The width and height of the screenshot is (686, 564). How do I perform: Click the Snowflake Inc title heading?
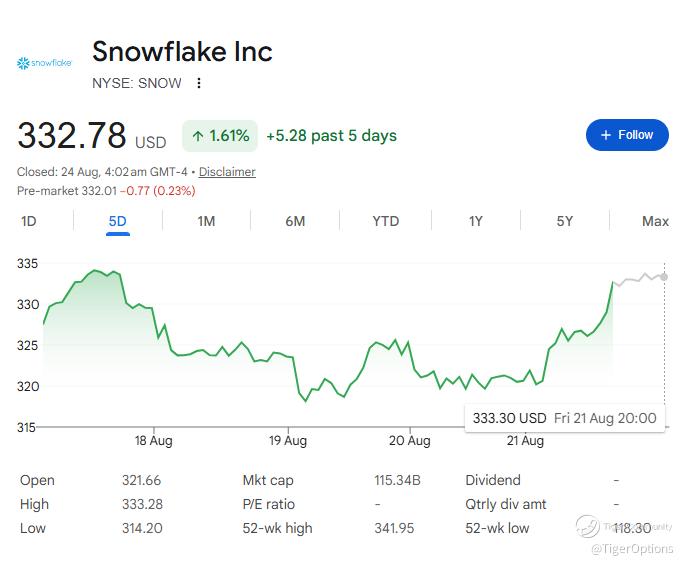coord(182,52)
